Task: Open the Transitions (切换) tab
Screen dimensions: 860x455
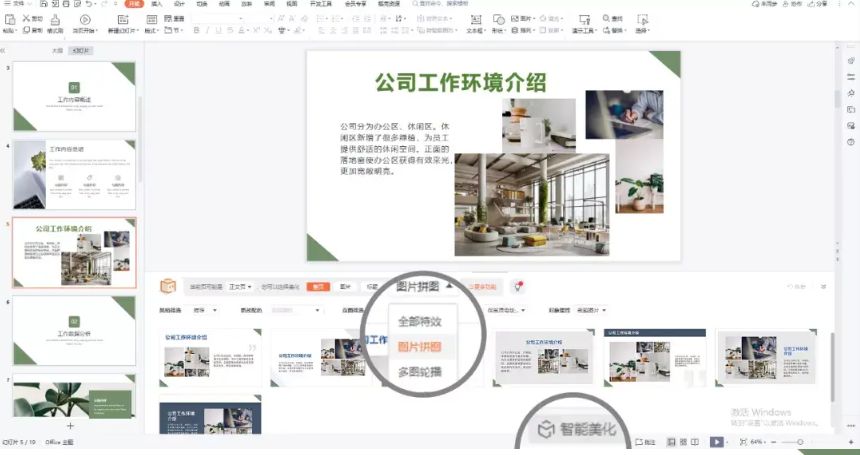Action: coord(202,4)
